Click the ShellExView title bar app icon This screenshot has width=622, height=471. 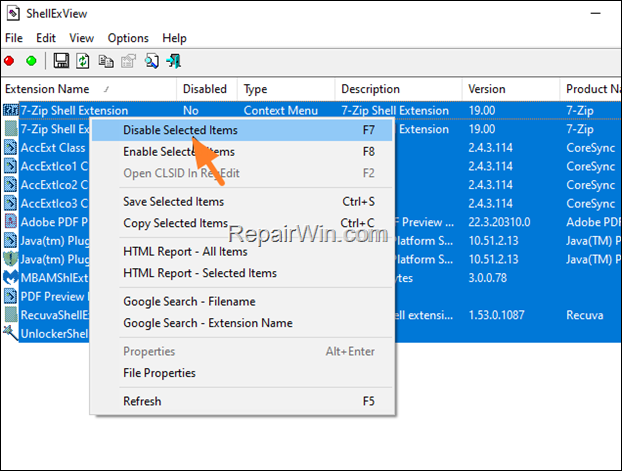[x=13, y=13]
